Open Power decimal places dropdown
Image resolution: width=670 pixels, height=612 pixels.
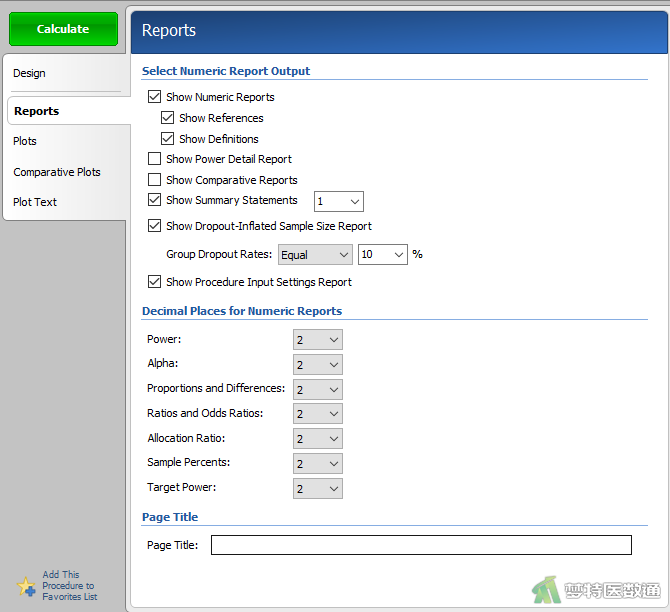click(x=318, y=340)
